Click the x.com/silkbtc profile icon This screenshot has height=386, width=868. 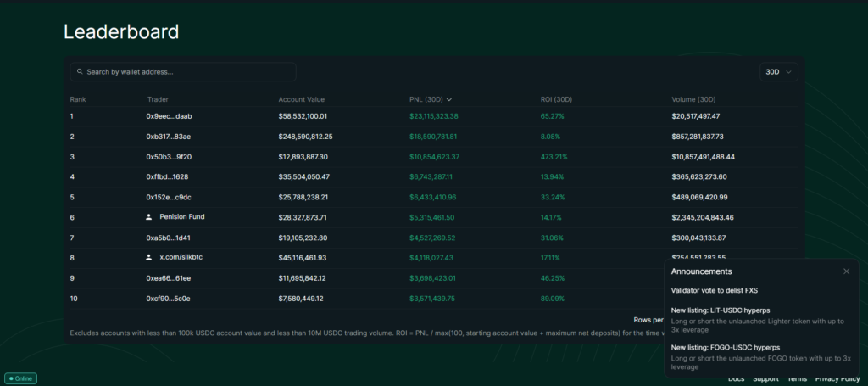(149, 257)
